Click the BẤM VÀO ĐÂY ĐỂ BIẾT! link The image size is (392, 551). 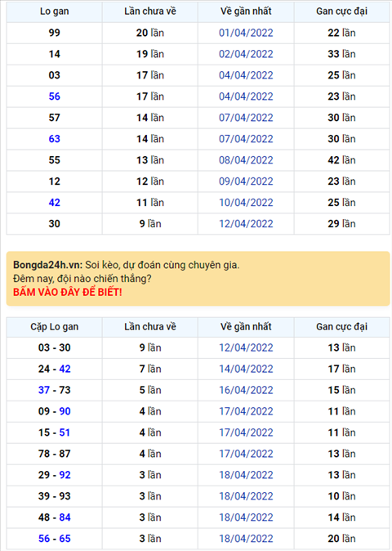coord(68,292)
